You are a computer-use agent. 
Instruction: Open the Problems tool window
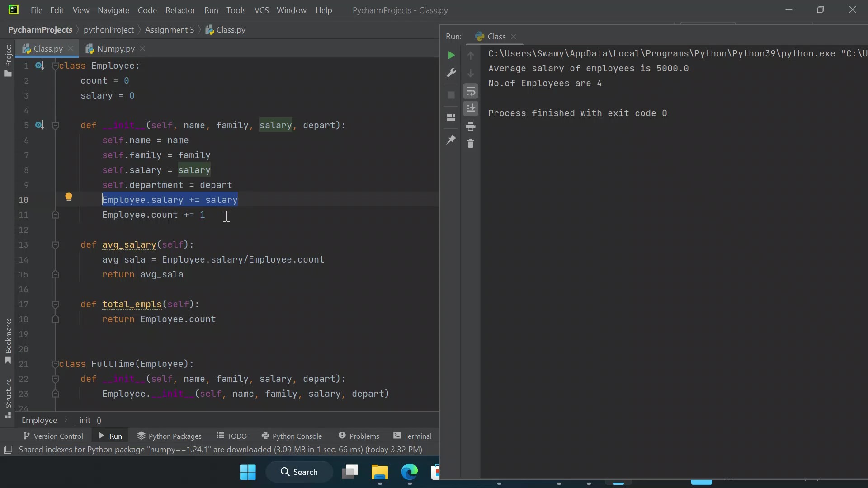pyautogui.click(x=359, y=436)
